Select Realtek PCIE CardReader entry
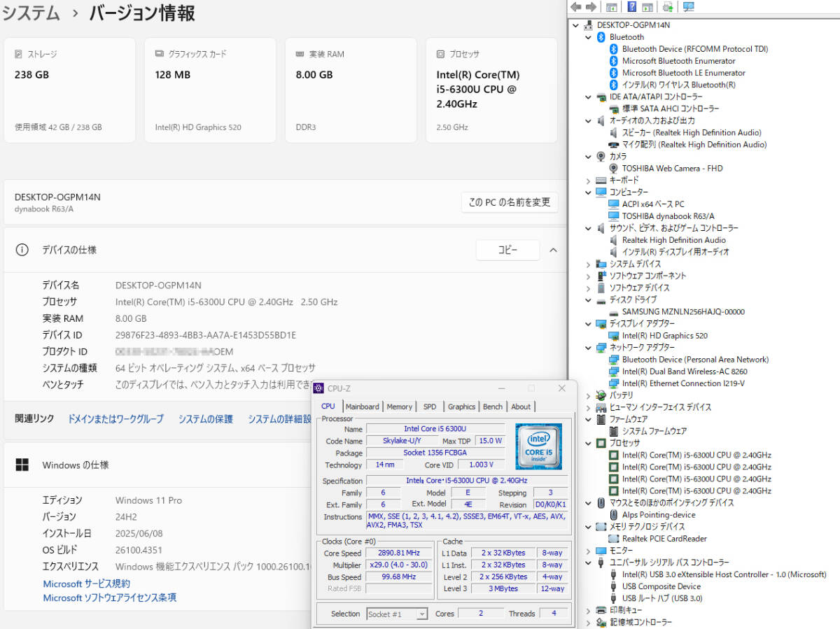 (x=664, y=539)
